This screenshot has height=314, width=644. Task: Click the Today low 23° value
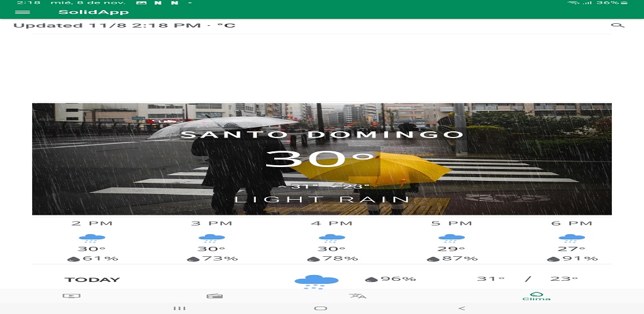pos(564,279)
